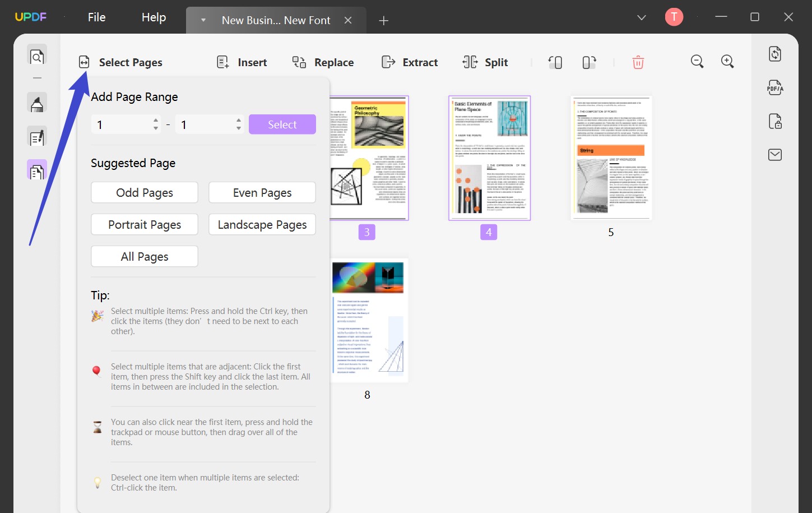The width and height of the screenshot is (812, 513).
Task: Click the page number 8 label
Action: 367,395
